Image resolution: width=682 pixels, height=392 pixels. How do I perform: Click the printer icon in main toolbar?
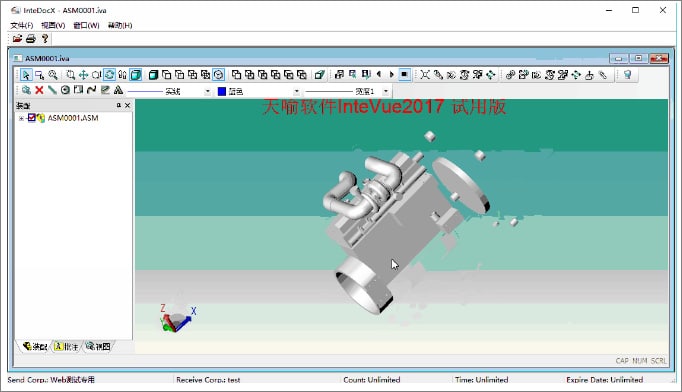point(30,39)
